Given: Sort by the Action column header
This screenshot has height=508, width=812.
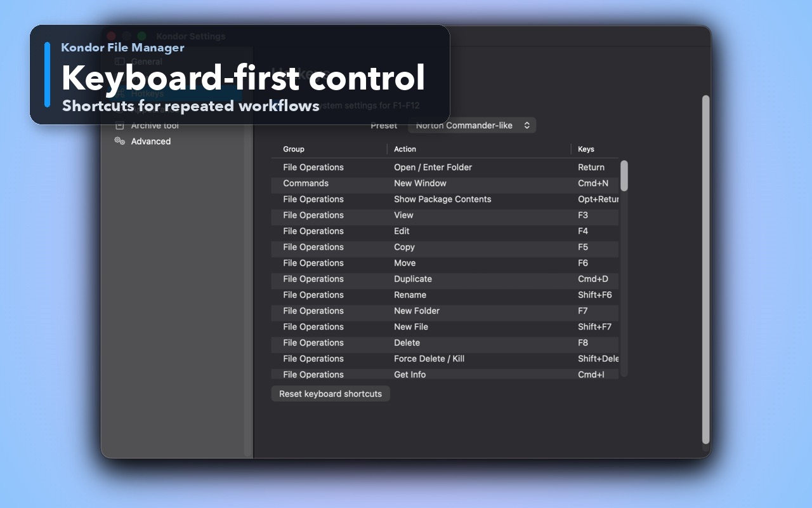Looking at the screenshot, I should coord(405,149).
